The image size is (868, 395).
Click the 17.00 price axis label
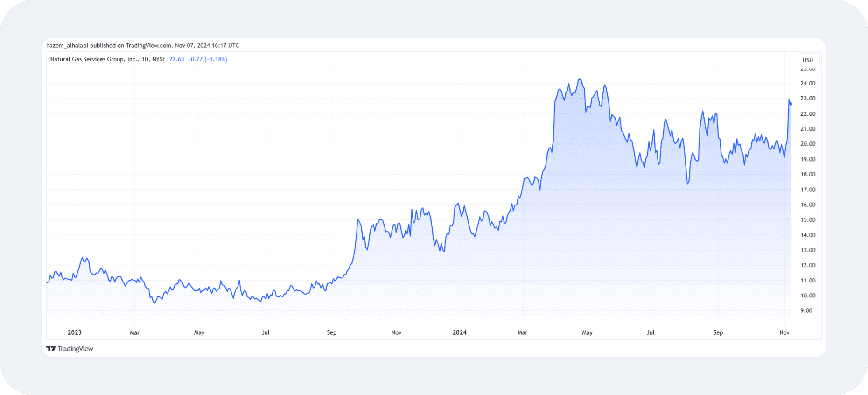click(808, 190)
